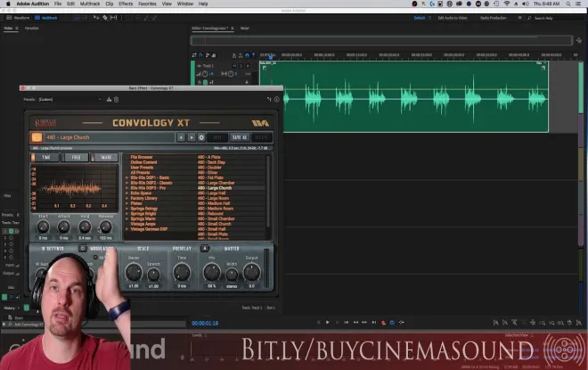Expand the Plates folder
588x370 pixels.
coord(127,203)
